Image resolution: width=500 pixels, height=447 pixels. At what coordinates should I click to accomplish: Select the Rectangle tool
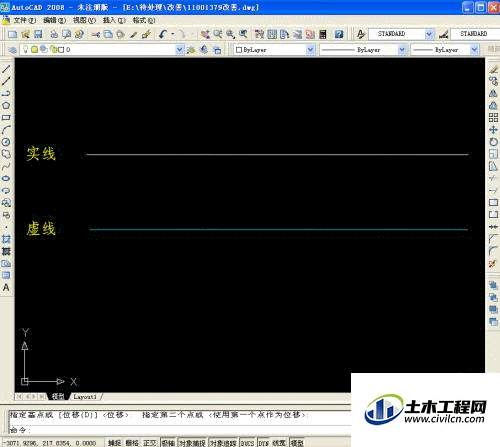coord(6,118)
